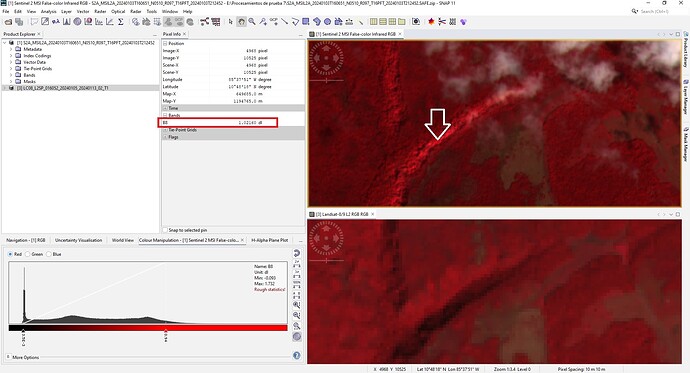Click the sigma statistics icon
The width and height of the screenshot is (690, 373).
121,22
